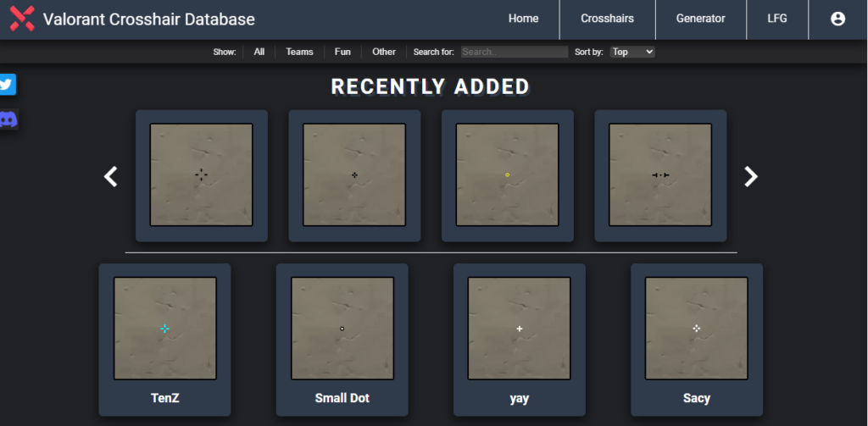The height and width of the screenshot is (426, 868).
Task: Open the user account profile icon
Action: pyautogui.click(x=837, y=19)
